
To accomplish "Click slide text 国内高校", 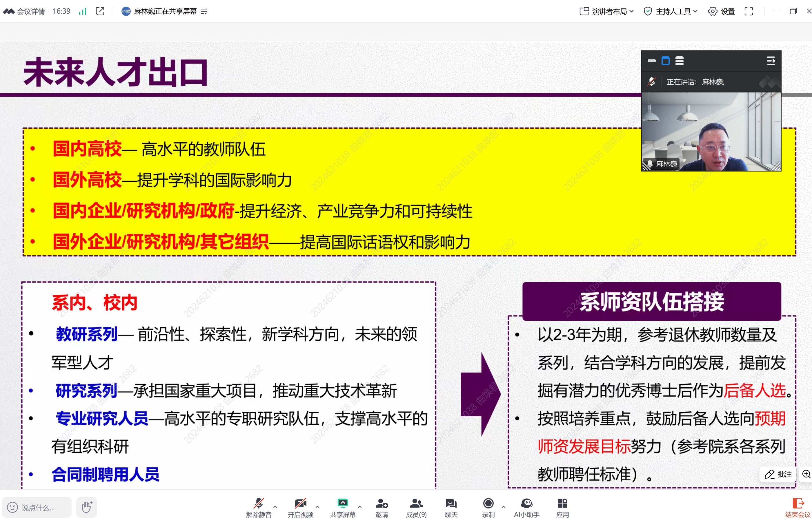I will (x=87, y=149).
